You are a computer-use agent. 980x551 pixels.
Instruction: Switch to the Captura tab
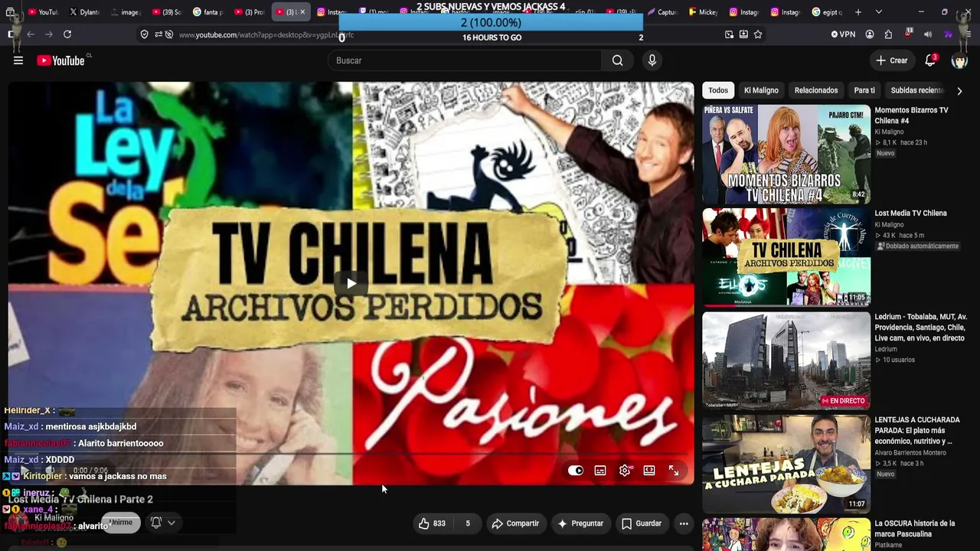point(661,12)
